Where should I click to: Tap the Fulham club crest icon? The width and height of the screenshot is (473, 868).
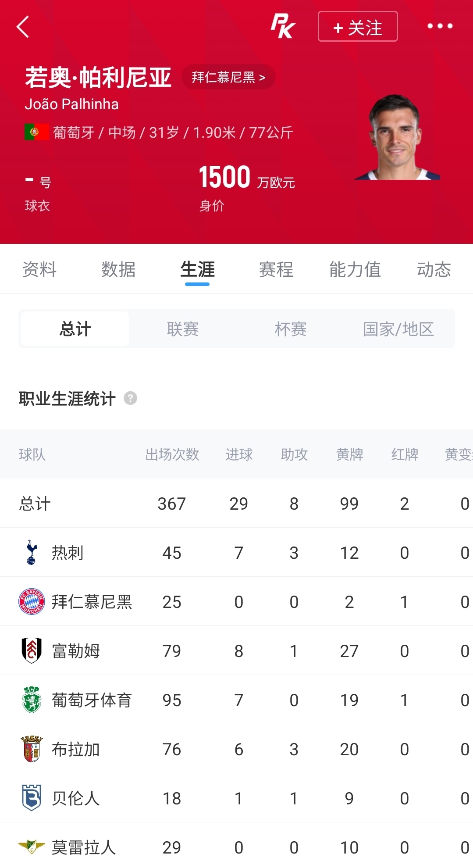point(32,650)
